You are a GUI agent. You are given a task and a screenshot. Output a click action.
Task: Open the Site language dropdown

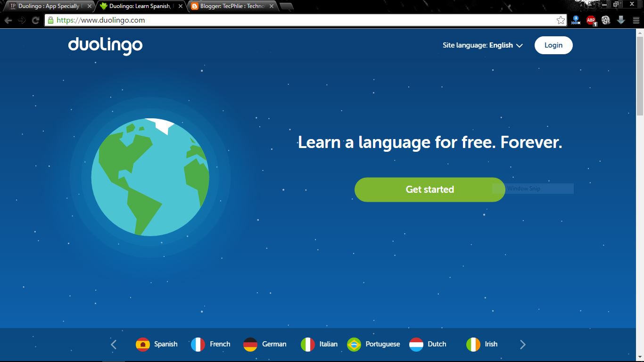pos(483,45)
